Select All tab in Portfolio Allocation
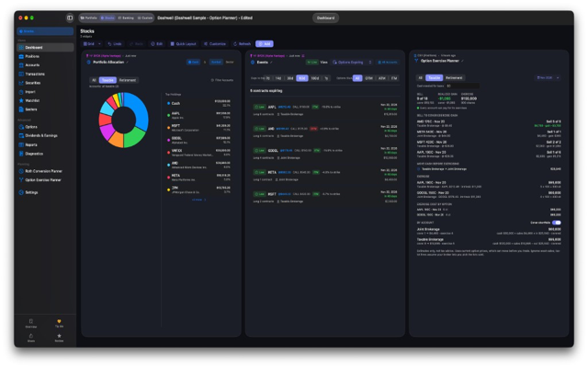588x368 pixels. click(94, 80)
